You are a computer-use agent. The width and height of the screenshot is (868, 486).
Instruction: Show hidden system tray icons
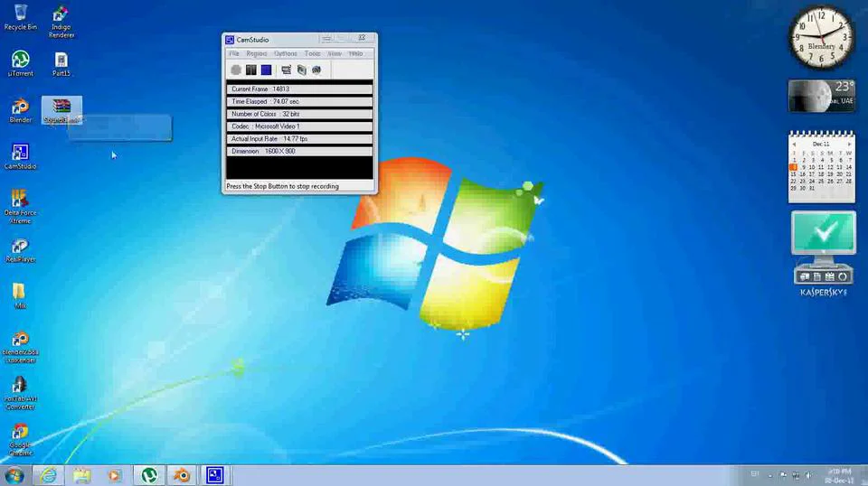[x=770, y=475]
